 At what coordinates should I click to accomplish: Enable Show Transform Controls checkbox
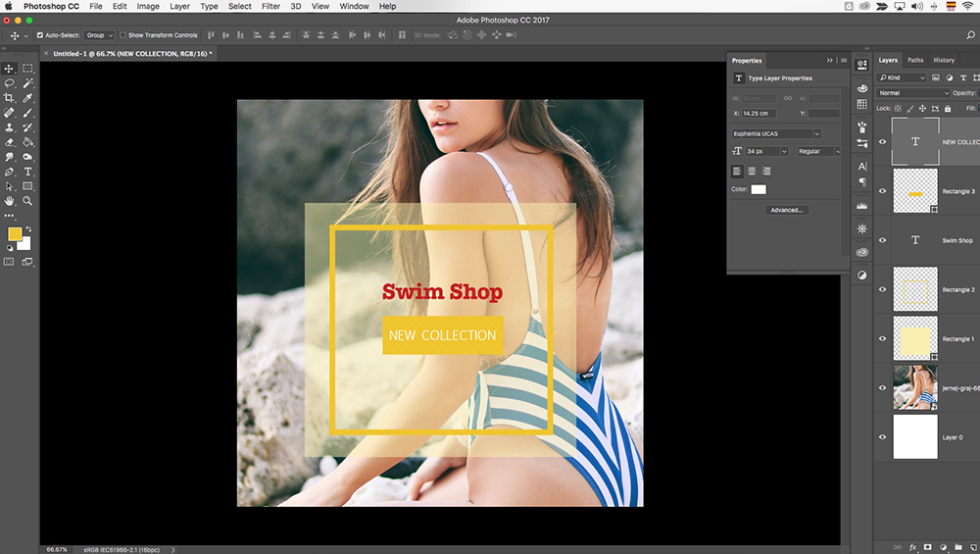123,35
